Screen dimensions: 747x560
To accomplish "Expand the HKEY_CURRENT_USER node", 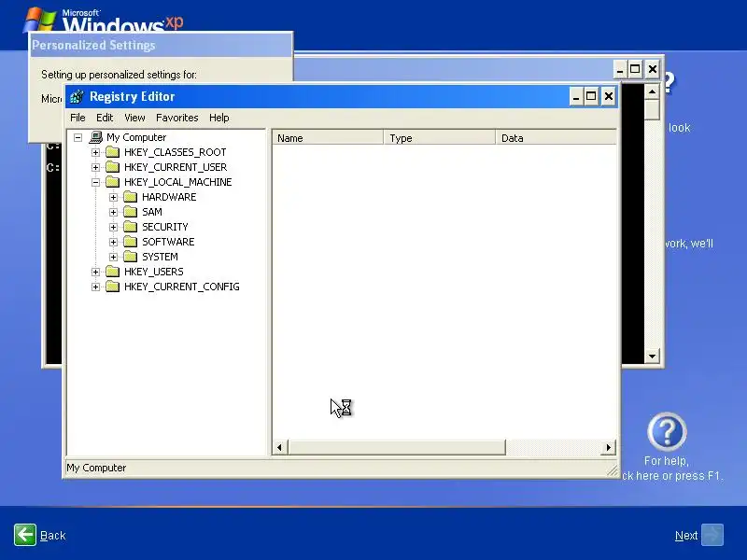I will (x=96, y=168).
